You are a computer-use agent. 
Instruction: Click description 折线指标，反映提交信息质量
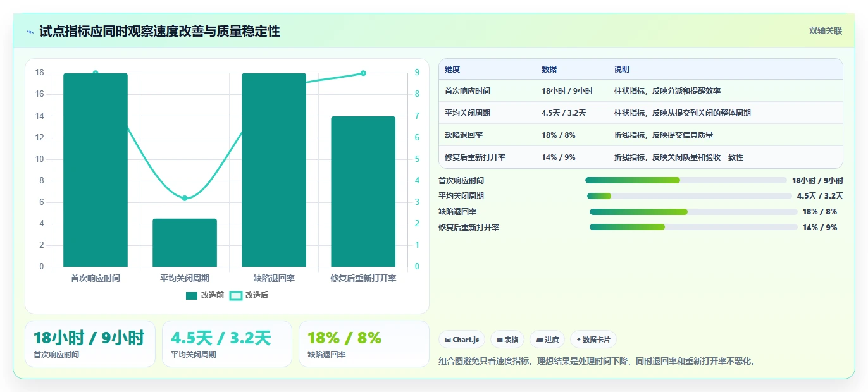click(x=664, y=135)
